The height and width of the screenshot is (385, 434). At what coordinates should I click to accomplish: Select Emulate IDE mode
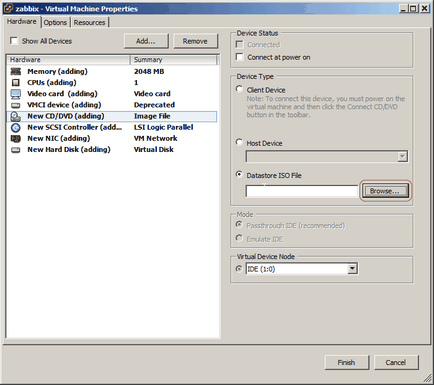[x=239, y=238]
